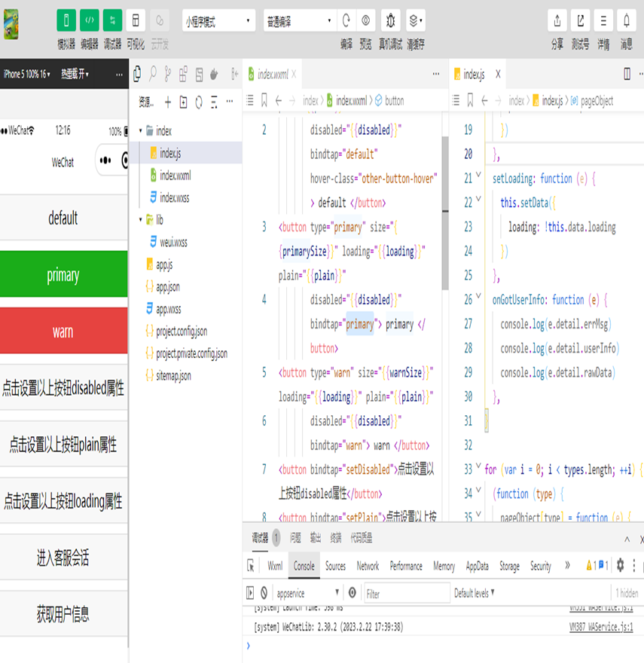Screen dimensions: 644x663
Task: Click the cloud development icon
Action: 160,20
